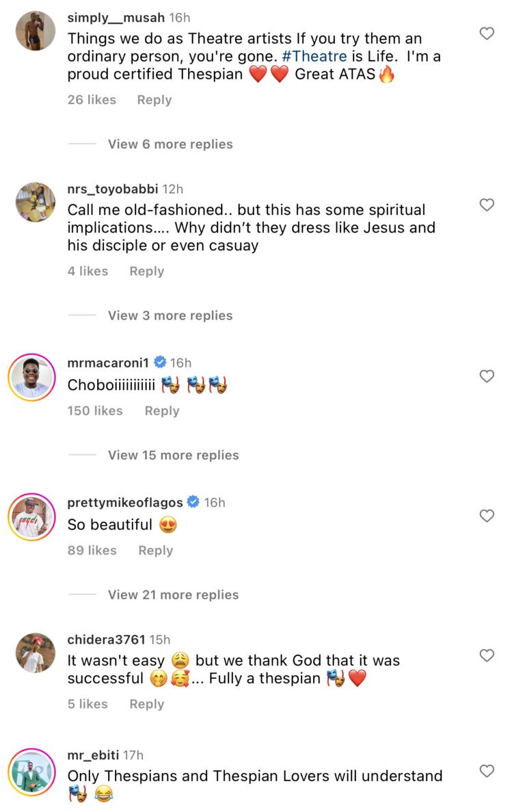Tap chidera3761's profile picture
Image resolution: width=525 pixels, height=812 pixels.
pyautogui.click(x=36, y=653)
